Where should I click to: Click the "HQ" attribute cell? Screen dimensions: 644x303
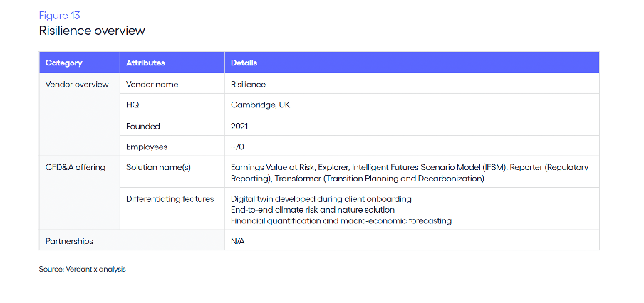tap(133, 105)
